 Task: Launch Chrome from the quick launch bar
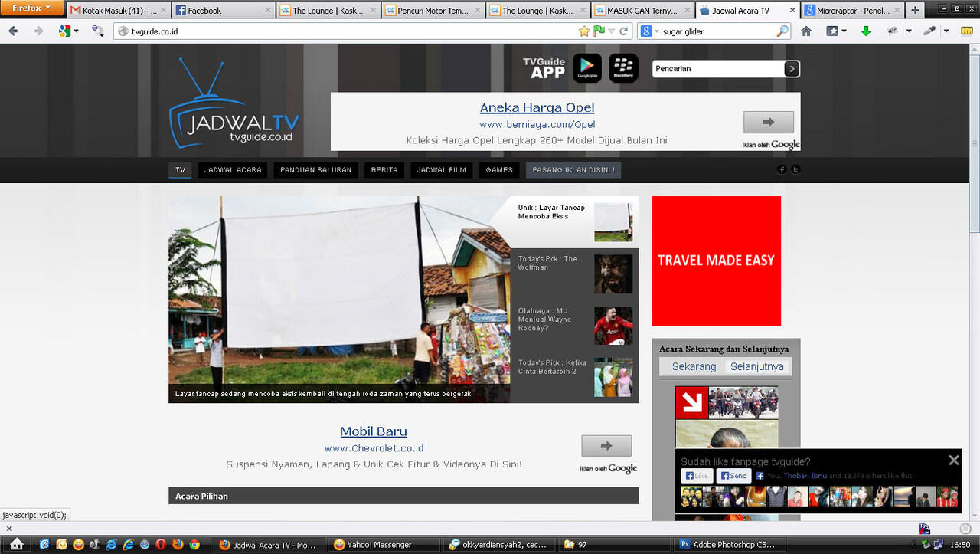[x=194, y=545]
